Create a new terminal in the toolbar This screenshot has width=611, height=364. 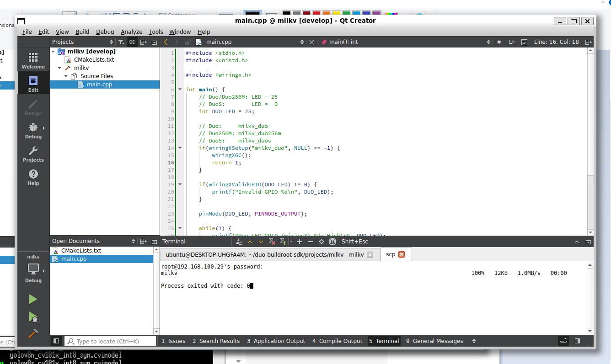tap(283, 242)
